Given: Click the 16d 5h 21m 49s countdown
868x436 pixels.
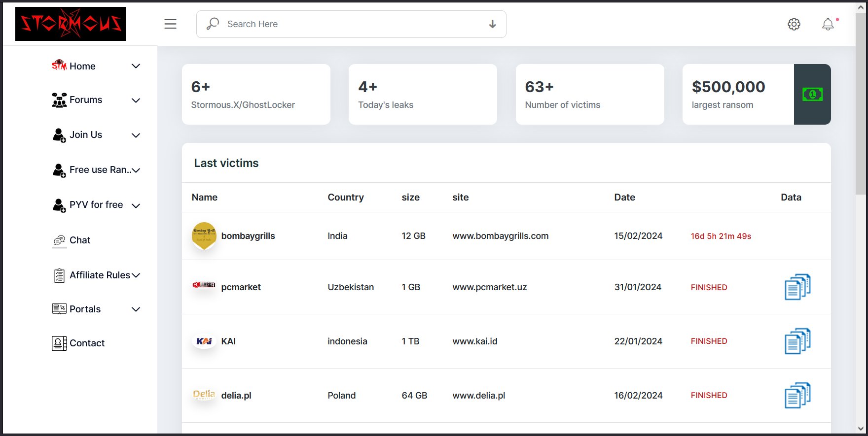Looking at the screenshot, I should pyautogui.click(x=721, y=236).
